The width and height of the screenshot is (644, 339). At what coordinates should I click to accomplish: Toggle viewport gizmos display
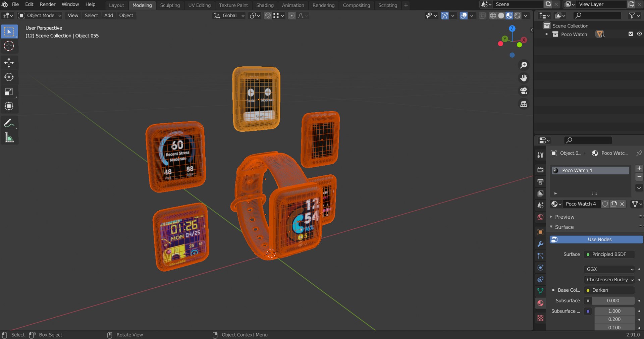tap(444, 16)
